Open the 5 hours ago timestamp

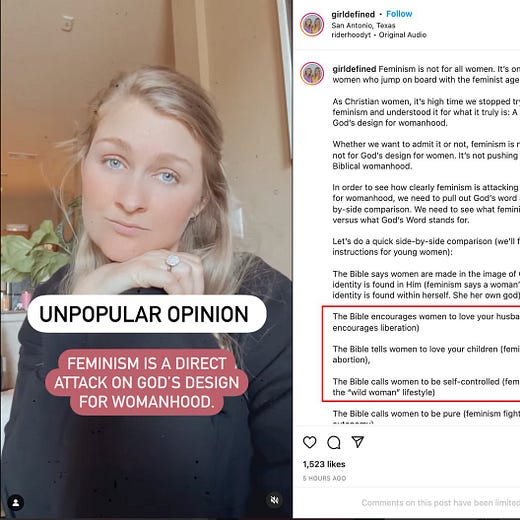pyautogui.click(x=324, y=478)
